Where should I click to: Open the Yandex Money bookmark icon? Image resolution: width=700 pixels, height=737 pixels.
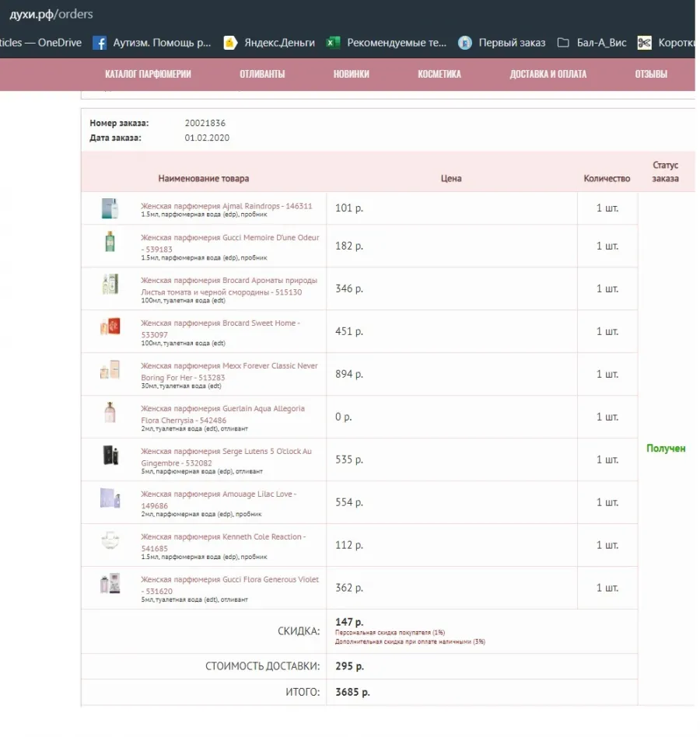230,43
